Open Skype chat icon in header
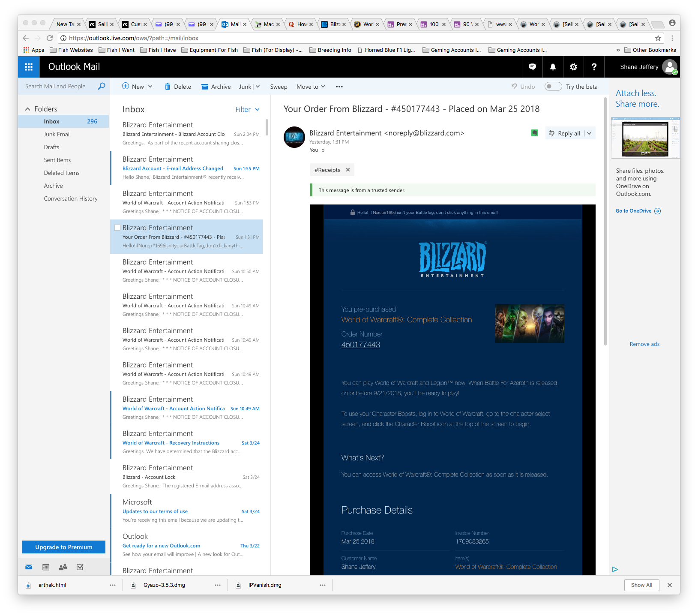698x616 pixels. (x=532, y=67)
